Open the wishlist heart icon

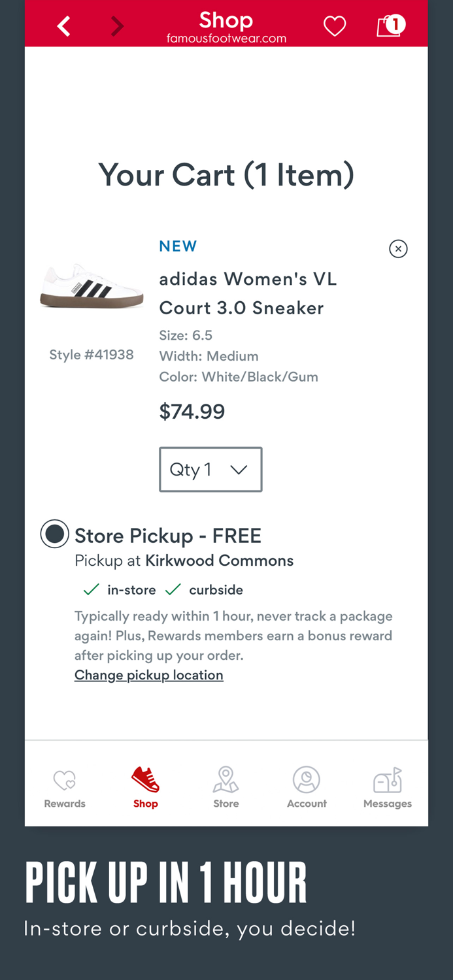(335, 25)
